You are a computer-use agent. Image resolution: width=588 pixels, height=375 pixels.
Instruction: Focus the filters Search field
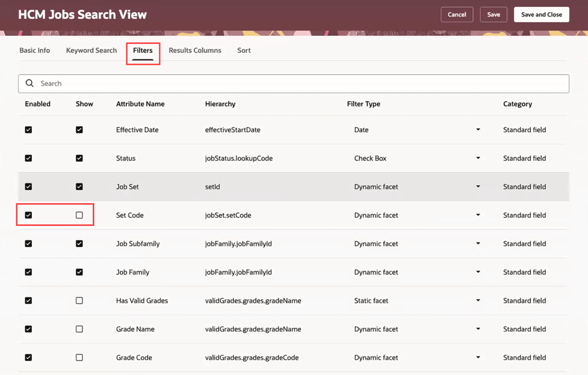coord(293,83)
